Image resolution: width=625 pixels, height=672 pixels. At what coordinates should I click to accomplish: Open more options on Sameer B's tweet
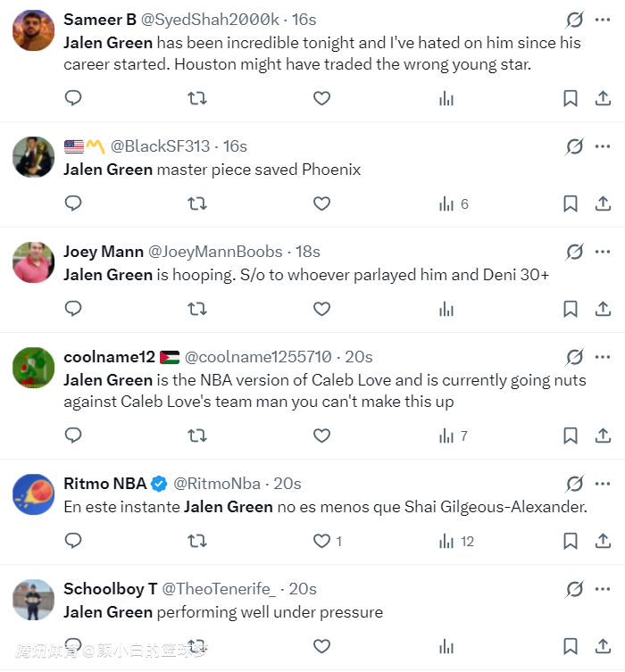[603, 20]
